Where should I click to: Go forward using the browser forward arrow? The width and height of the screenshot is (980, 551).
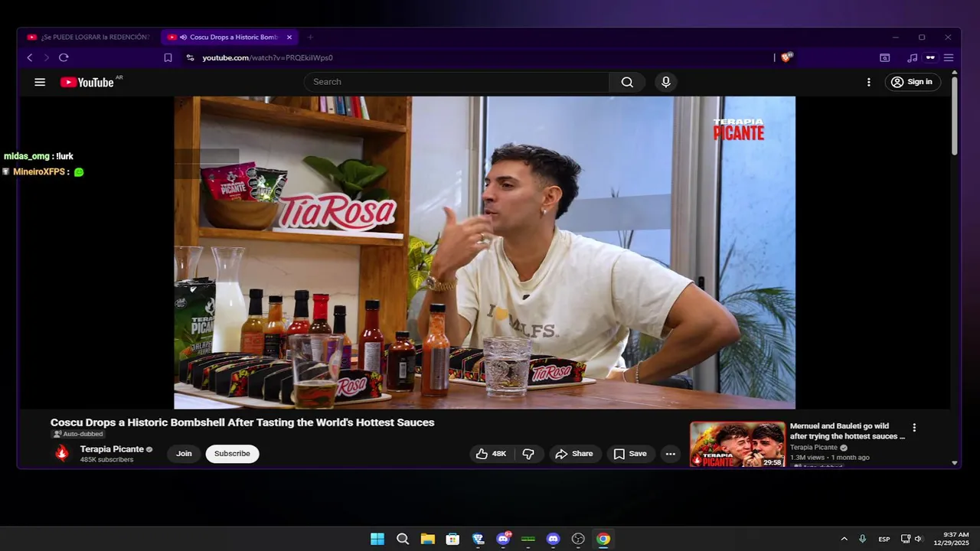[x=46, y=57]
